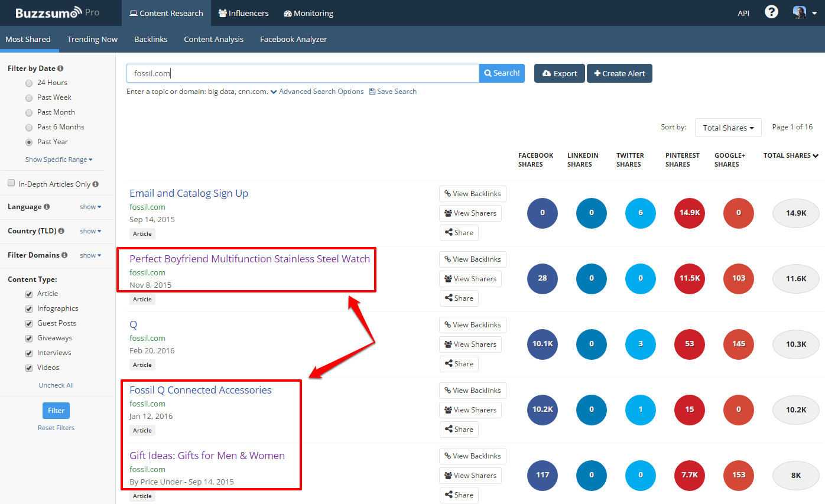Open Help via the question mark icon
The height and width of the screenshot is (504, 825).
[x=771, y=12]
